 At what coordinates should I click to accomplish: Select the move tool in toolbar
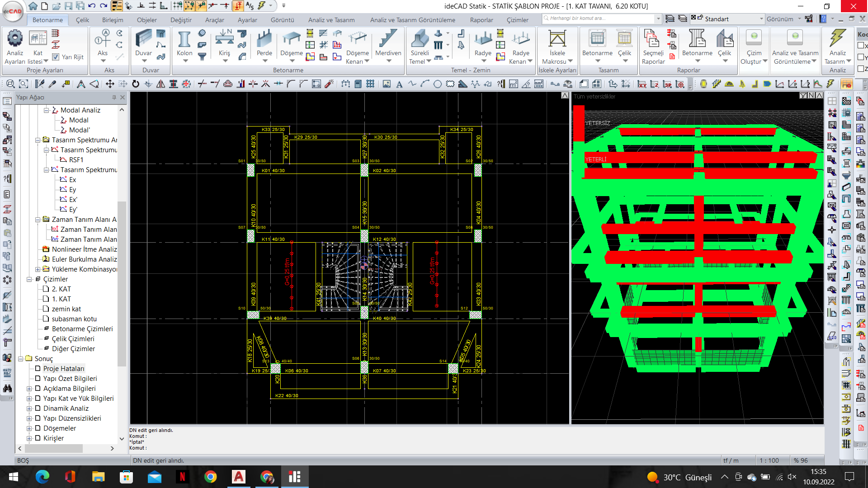pos(110,84)
